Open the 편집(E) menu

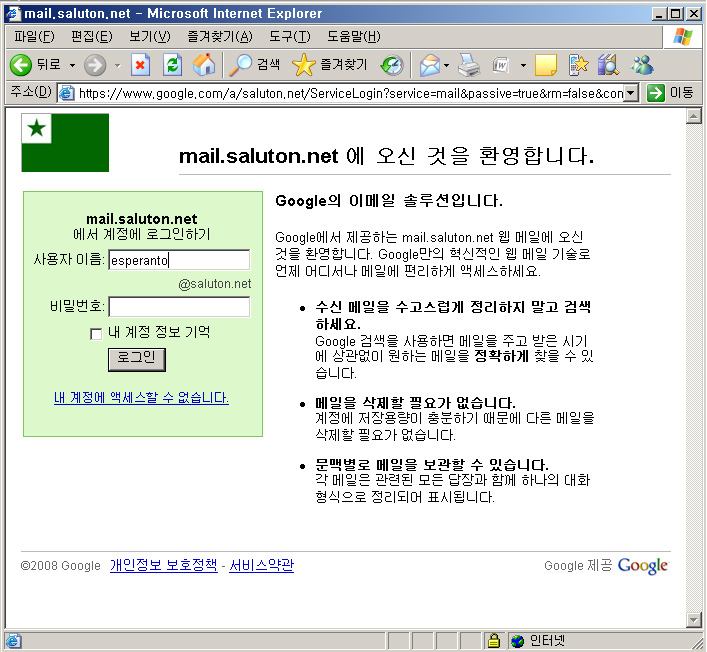(x=92, y=36)
